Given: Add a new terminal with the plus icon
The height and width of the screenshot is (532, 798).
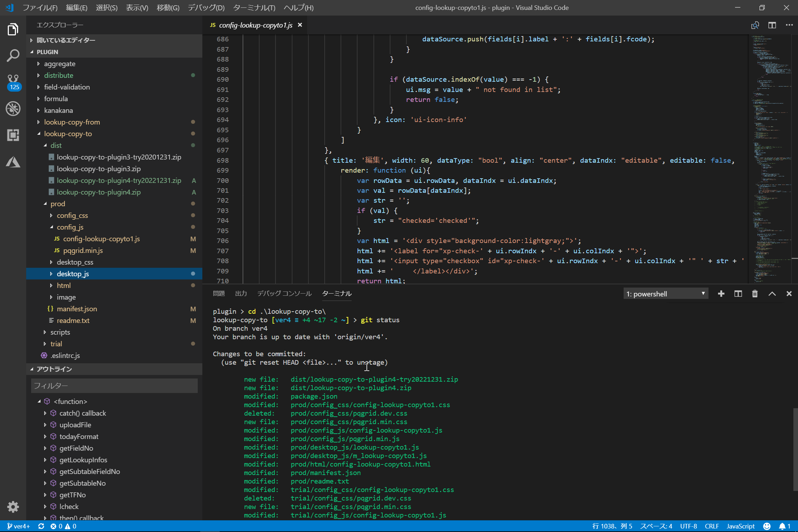Looking at the screenshot, I should [x=721, y=293].
